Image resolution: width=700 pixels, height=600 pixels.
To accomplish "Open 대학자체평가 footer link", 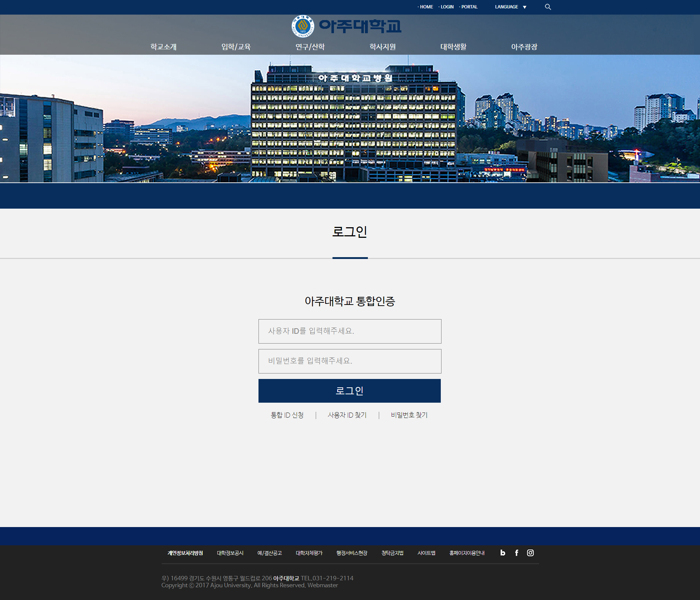I will 309,553.
